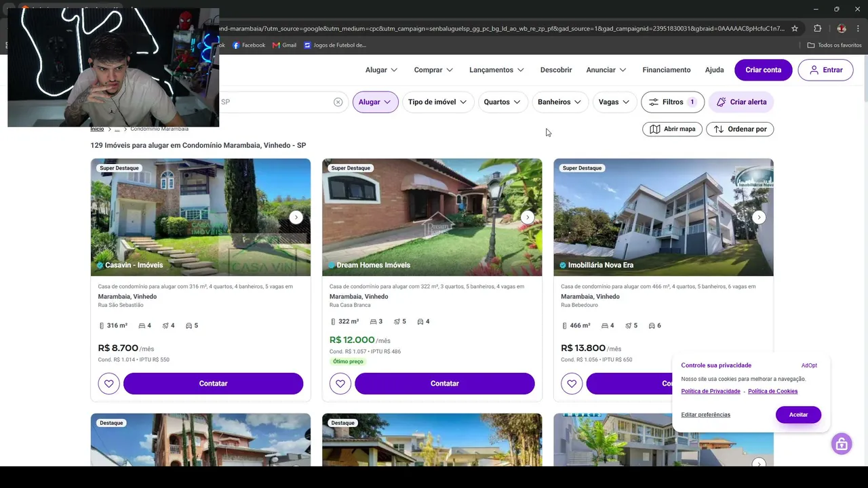Open the Tipo de imóvel filter
The image size is (868, 488).
point(437,102)
